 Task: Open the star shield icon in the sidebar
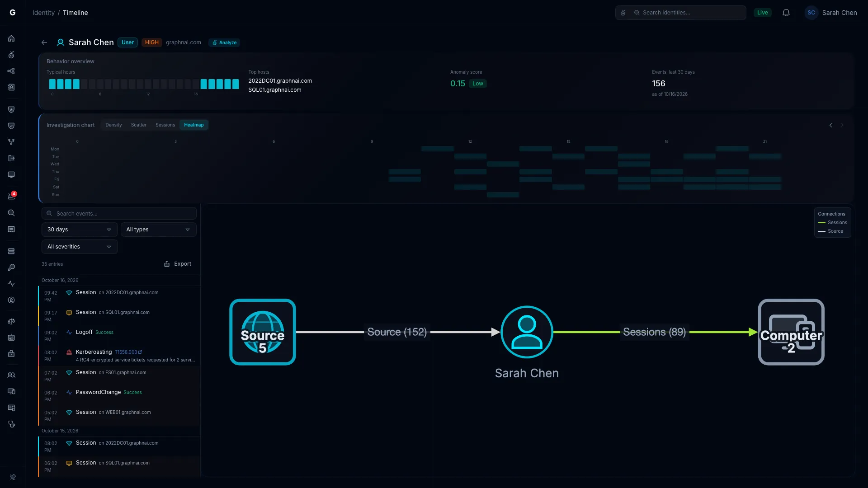[11, 109]
